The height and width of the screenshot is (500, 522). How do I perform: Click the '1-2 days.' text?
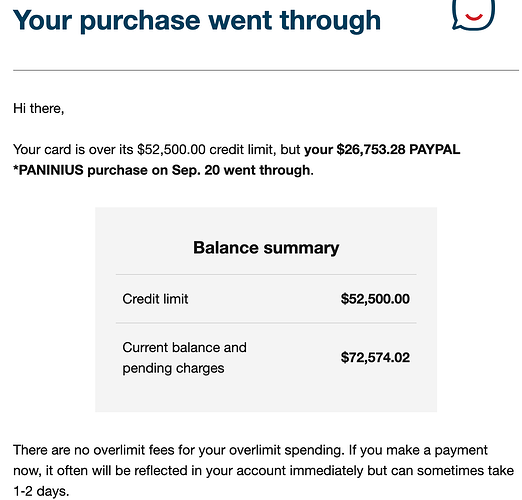coord(41,491)
